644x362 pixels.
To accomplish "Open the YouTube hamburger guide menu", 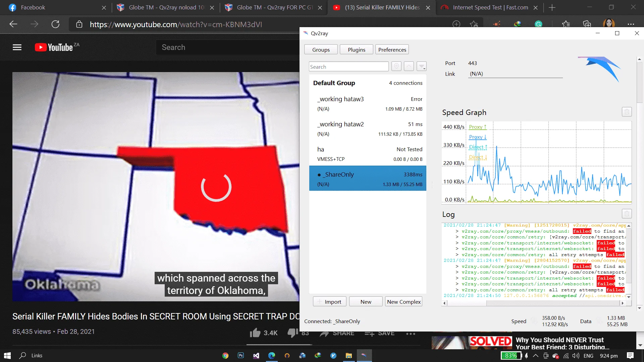I will (x=17, y=47).
